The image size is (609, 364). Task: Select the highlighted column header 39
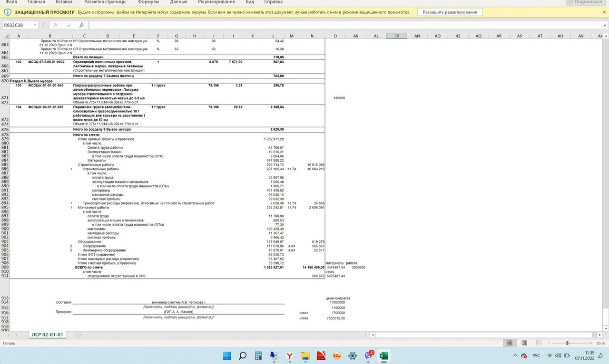pos(396,36)
